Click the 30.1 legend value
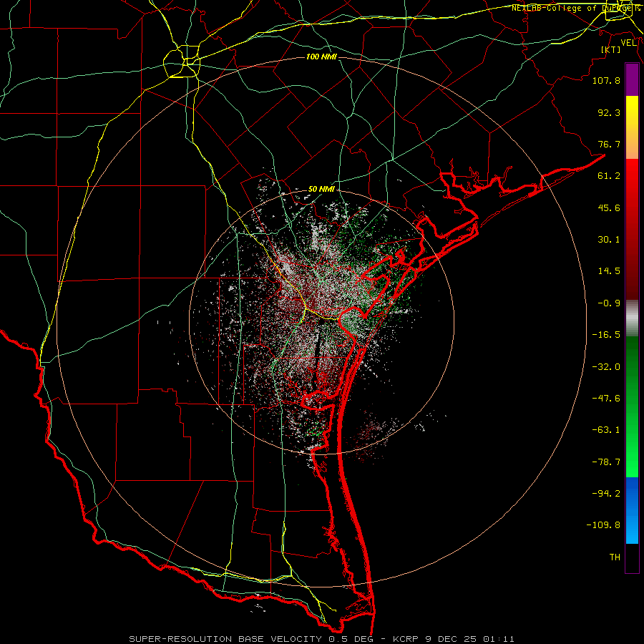This screenshot has width=644, height=644. [x=609, y=240]
